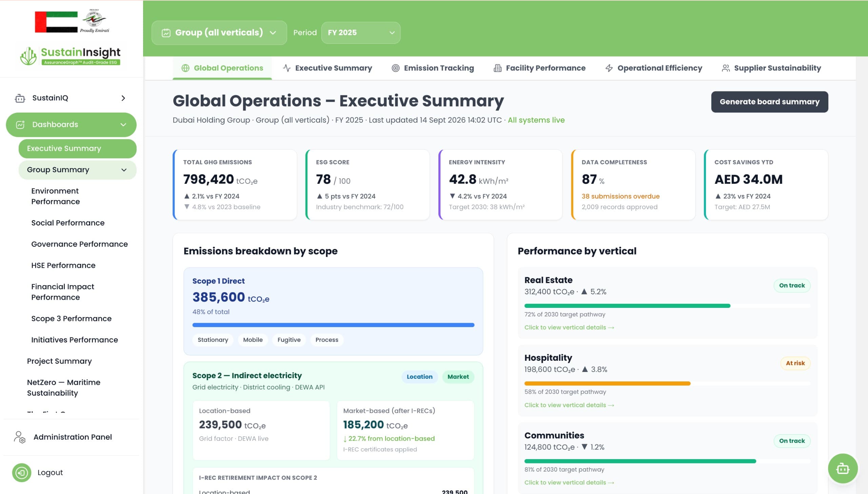Select Executive Summary in the sidebar
Image resolution: width=868 pixels, height=494 pixels.
pos(77,149)
